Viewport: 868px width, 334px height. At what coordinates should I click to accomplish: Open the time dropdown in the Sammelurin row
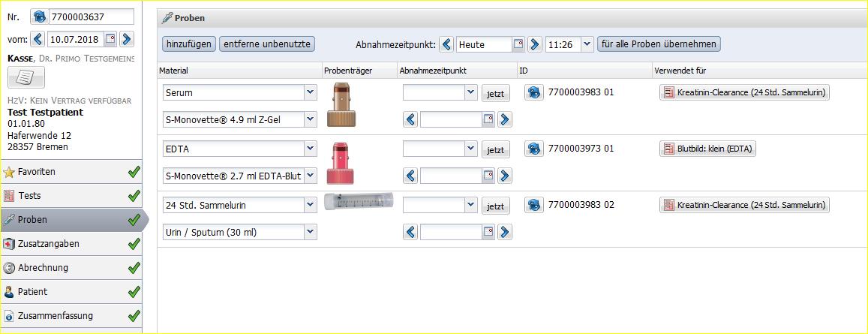point(471,206)
